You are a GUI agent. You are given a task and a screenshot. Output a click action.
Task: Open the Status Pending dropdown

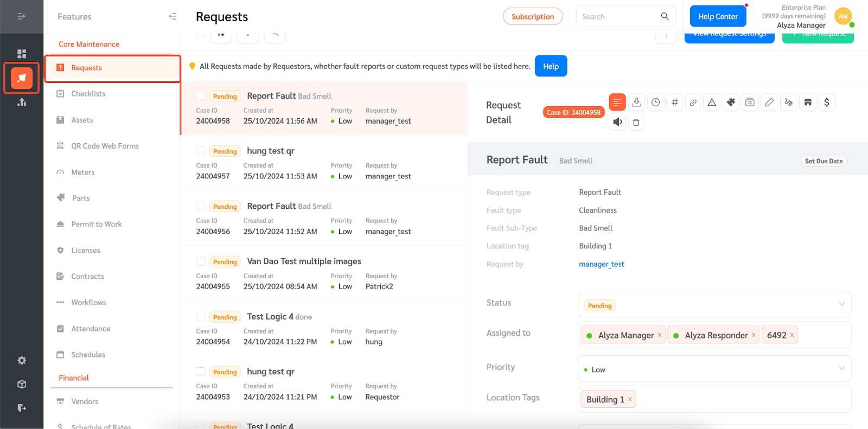tap(714, 304)
